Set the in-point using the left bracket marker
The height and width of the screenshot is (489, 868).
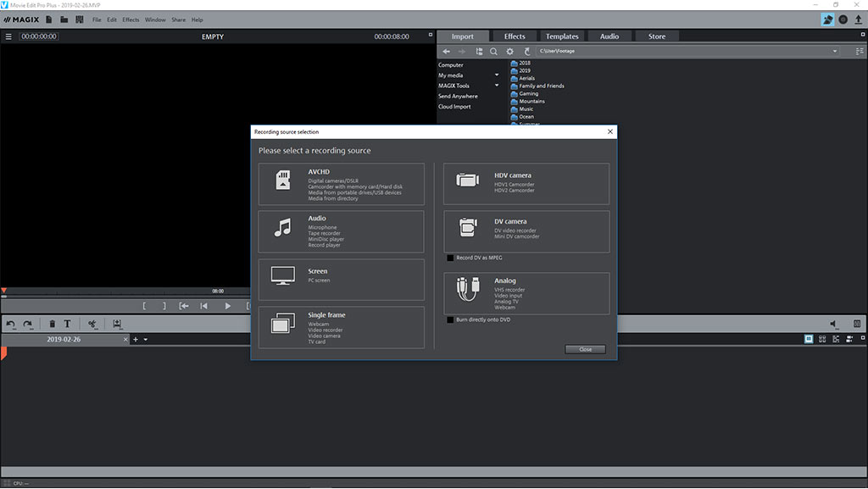point(144,306)
